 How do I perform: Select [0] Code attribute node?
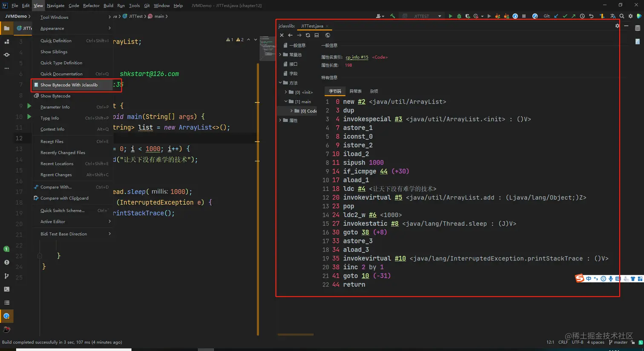305,111
